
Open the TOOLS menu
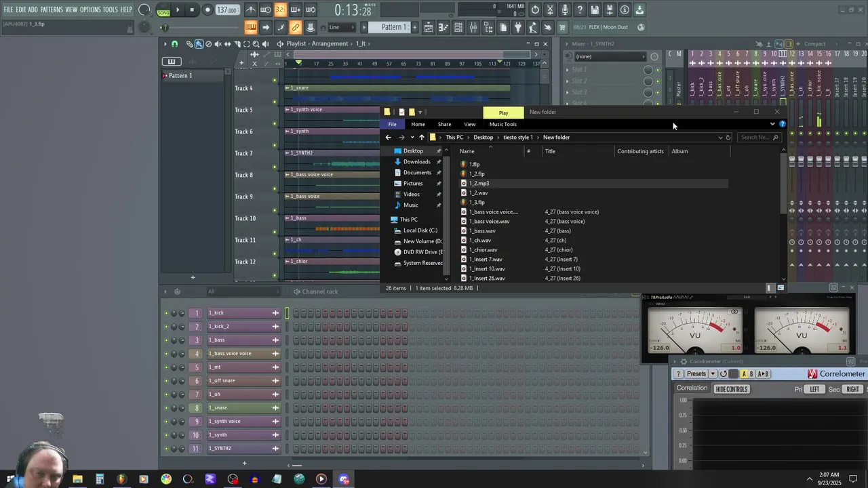point(111,9)
